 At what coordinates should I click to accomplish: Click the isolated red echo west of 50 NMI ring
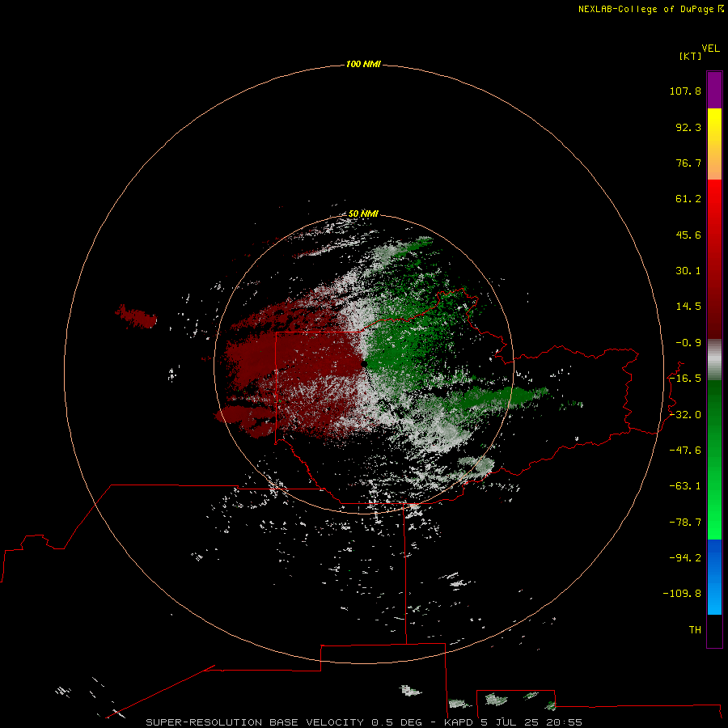pyautogui.click(x=136, y=316)
